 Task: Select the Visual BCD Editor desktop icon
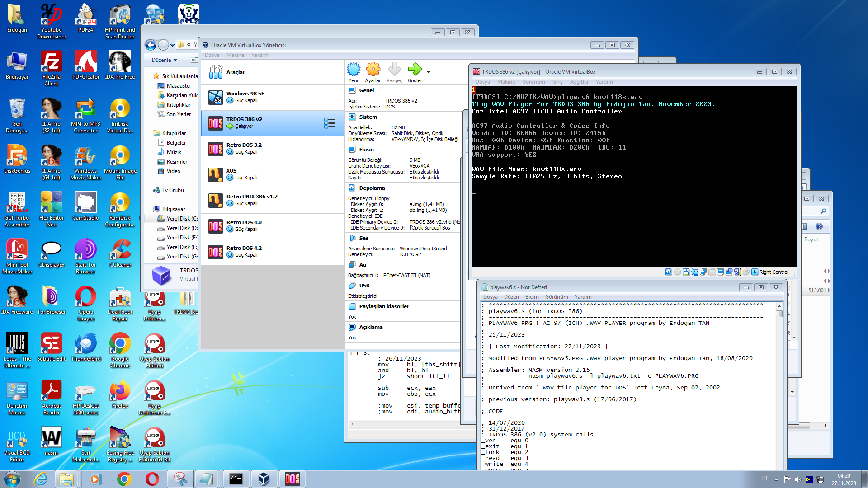[x=17, y=444]
